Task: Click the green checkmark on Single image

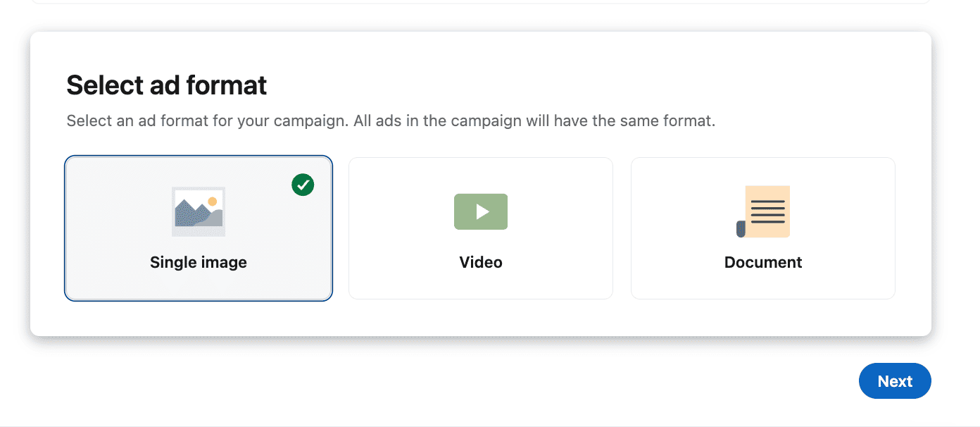Action: (x=303, y=185)
